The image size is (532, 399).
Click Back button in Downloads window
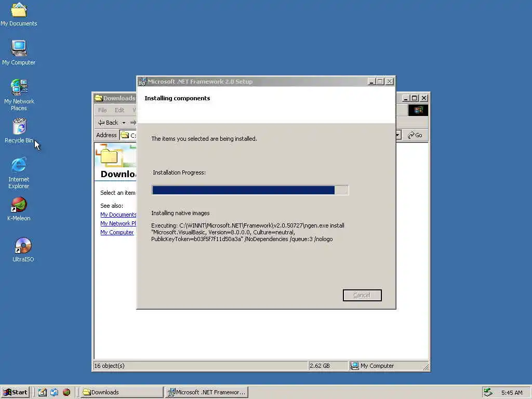[108, 123]
